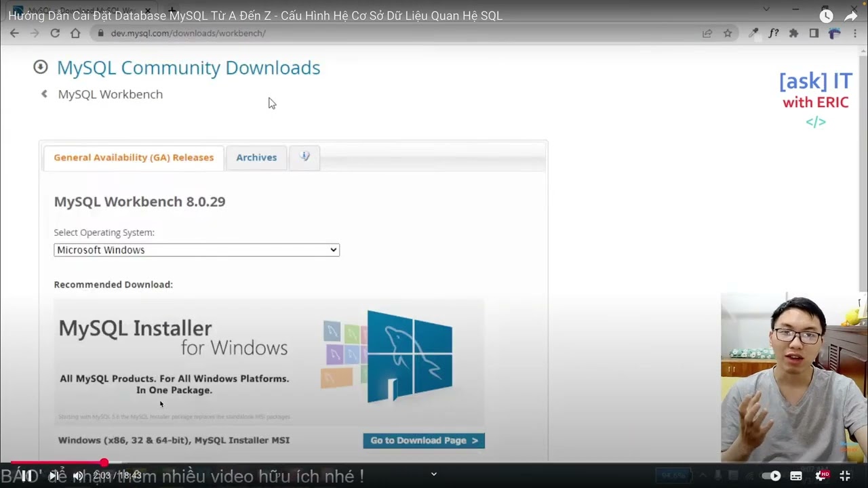Screen dimensions: 868x488
Task: Click the red video progress bar scrubber
Action: 104,463
